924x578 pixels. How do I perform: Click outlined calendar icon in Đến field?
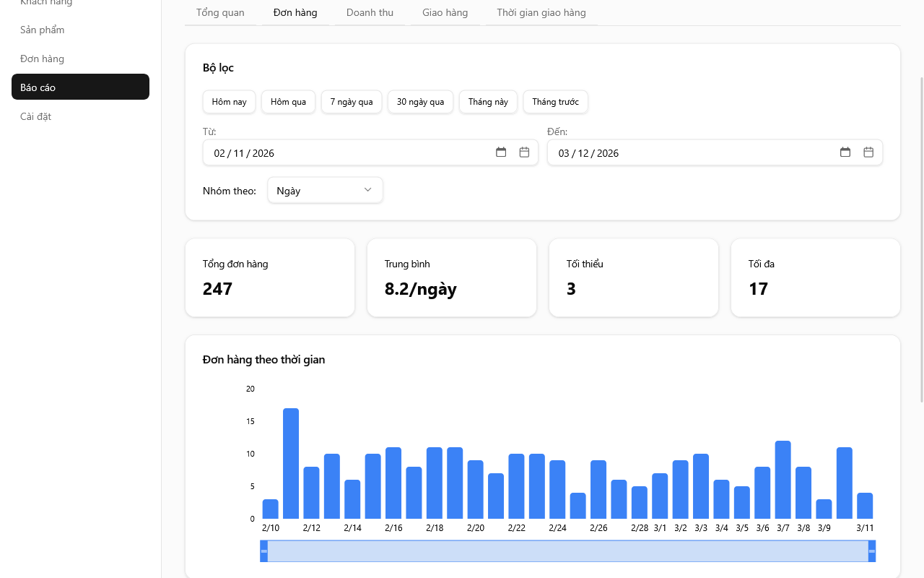[869, 152]
